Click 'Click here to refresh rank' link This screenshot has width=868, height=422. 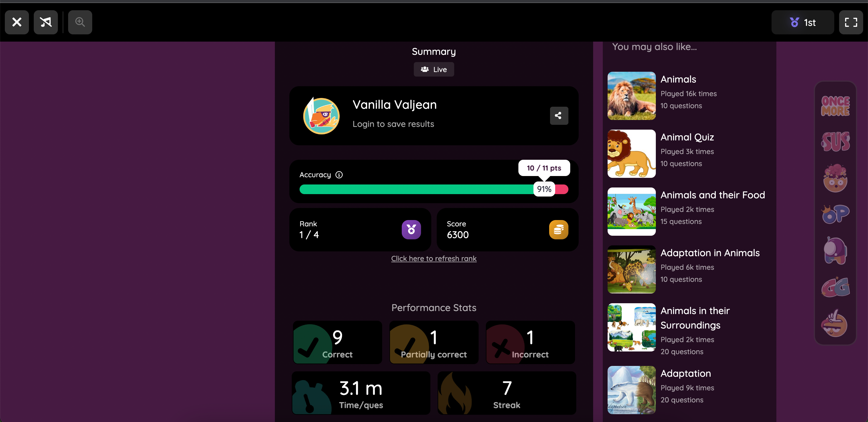[x=434, y=259]
